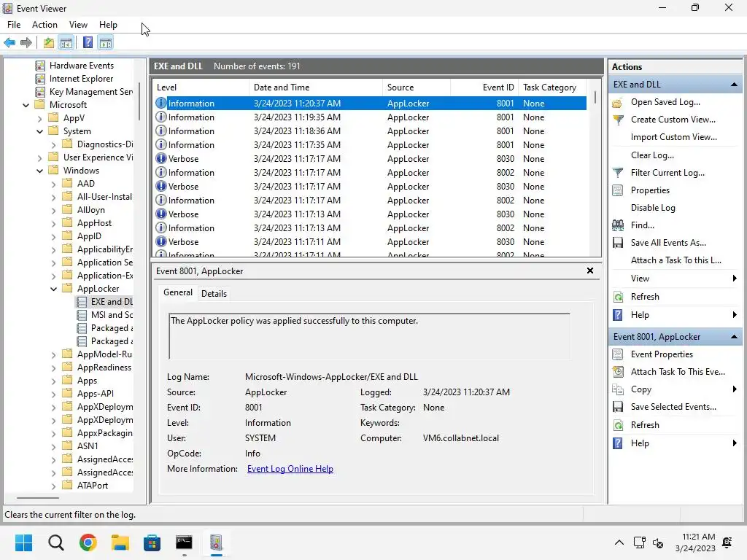Open the Action menu
The image size is (747, 560).
pos(44,25)
